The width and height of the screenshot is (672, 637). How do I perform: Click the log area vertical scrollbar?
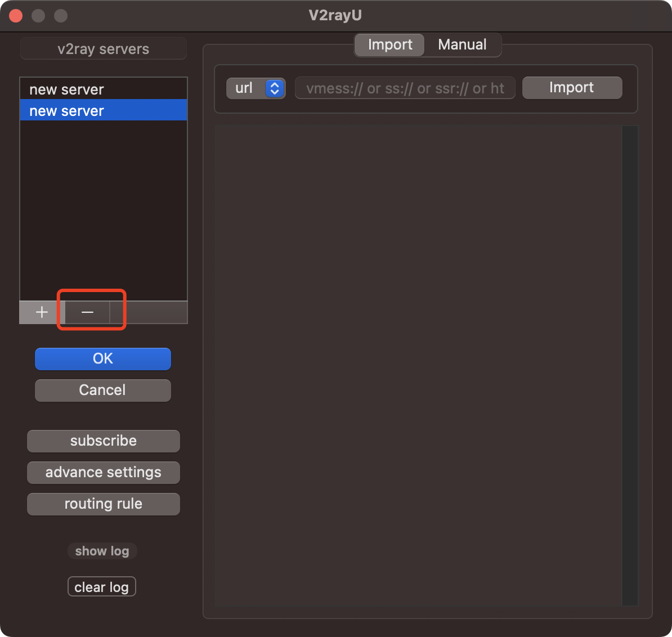(x=630, y=365)
